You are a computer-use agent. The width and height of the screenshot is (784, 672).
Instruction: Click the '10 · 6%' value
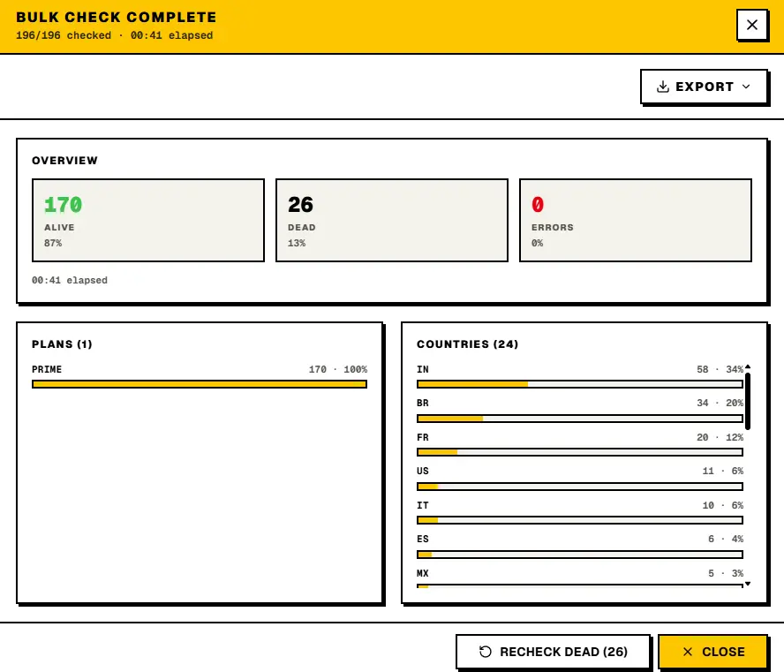click(723, 505)
